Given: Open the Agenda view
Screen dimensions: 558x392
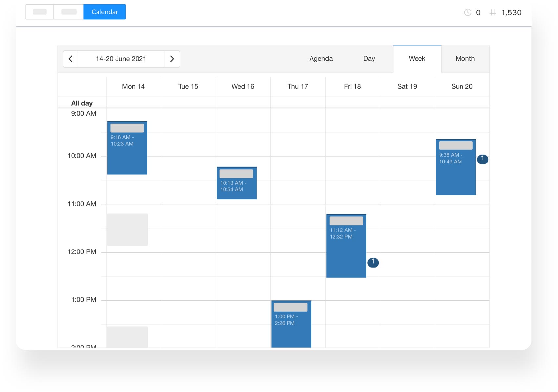Looking at the screenshot, I should pos(321,59).
